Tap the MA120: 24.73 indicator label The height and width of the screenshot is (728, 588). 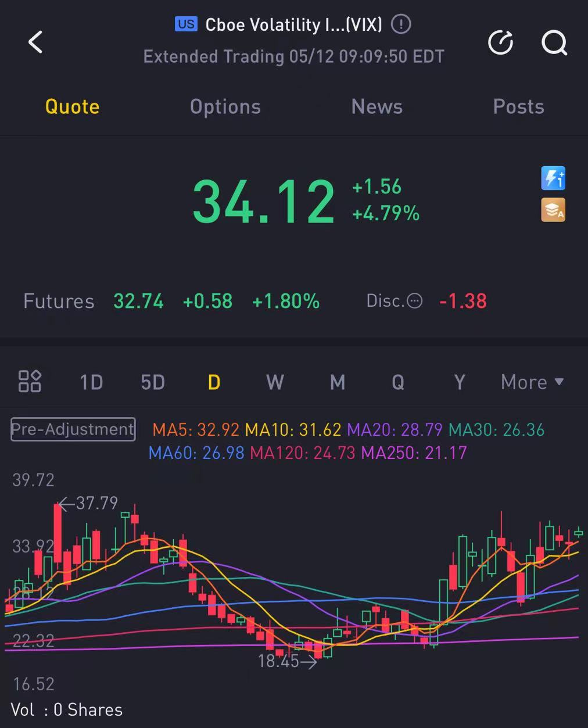pyautogui.click(x=303, y=453)
